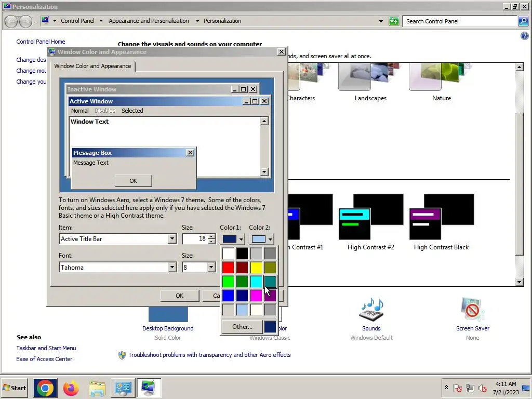Select the olive color swatch

point(270,268)
